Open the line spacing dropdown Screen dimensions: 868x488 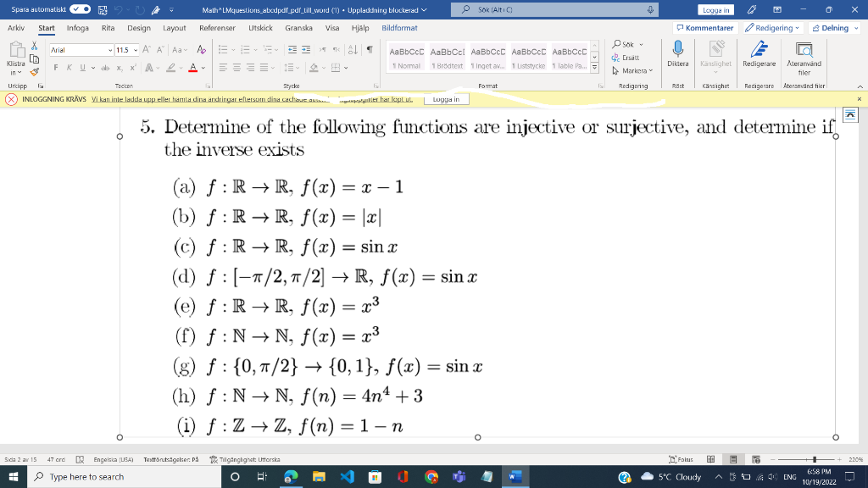pos(291,68)
